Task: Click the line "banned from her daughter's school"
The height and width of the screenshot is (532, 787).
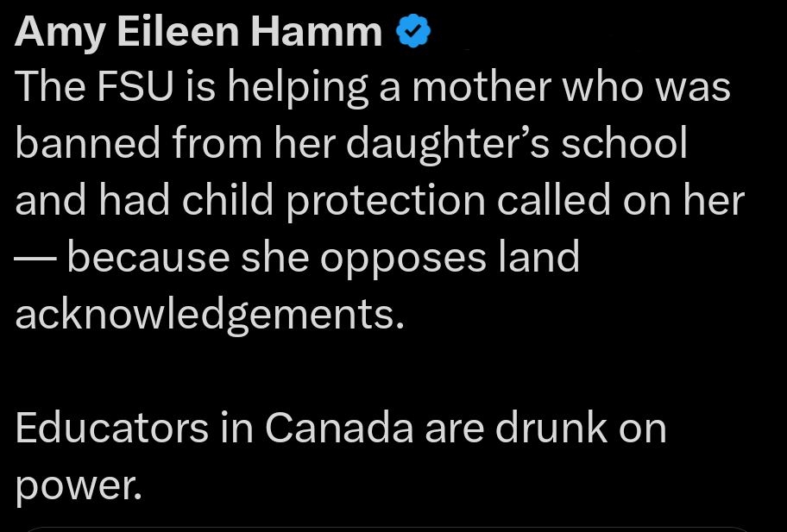Action: click(x=351, y=144)
